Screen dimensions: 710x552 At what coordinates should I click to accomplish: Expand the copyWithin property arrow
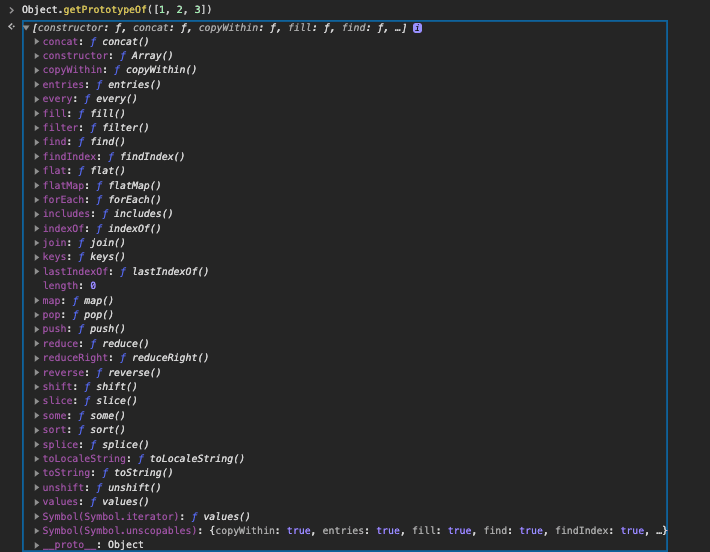click(37, 70)
